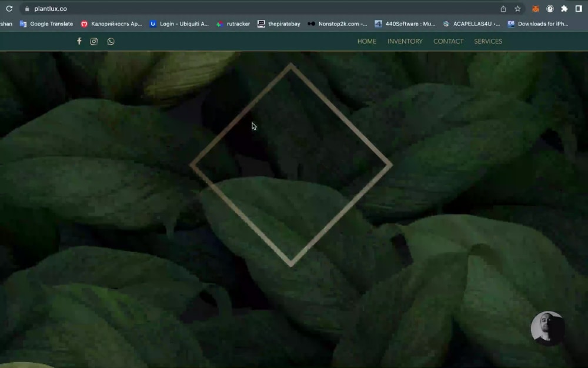Screen dimensions: 588x368
Task: Open Nonstop2k.com bookmark
Action: 338,24
